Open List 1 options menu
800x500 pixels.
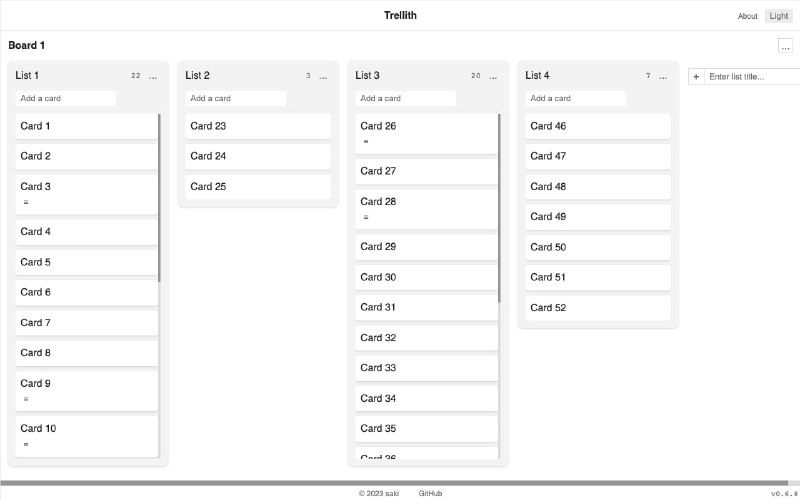coord(153,76)
